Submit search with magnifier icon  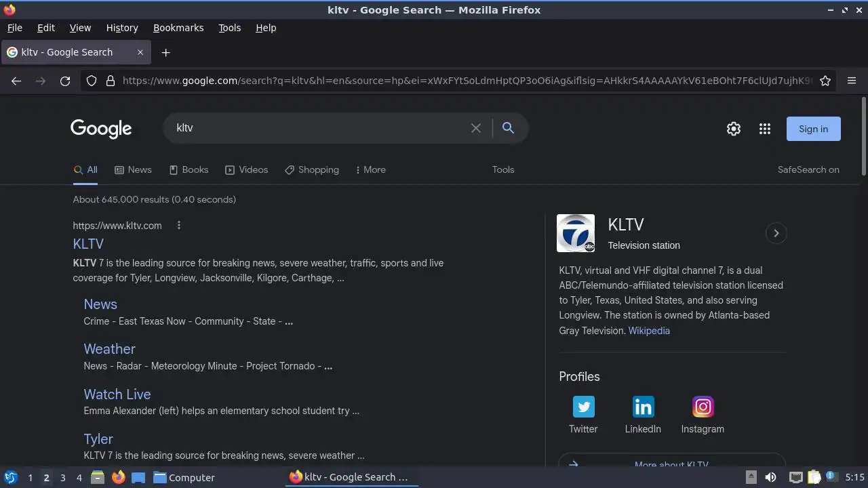click(x=508, y=128)
